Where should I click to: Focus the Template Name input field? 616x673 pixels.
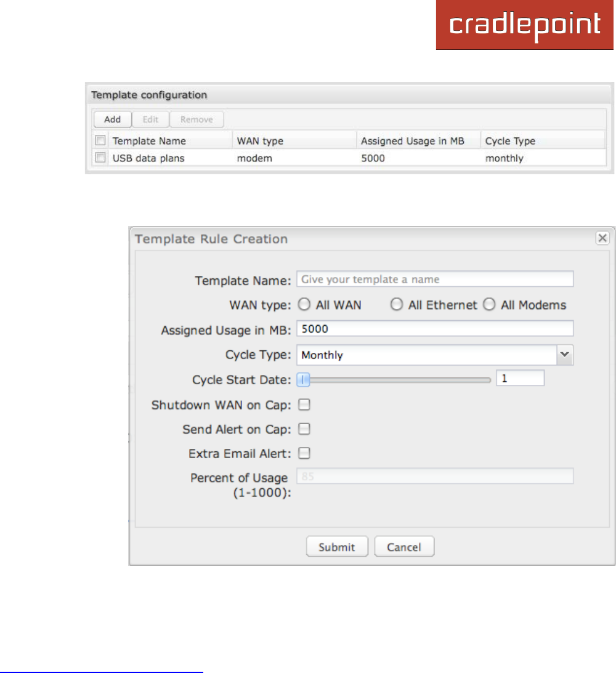point(435,279)
